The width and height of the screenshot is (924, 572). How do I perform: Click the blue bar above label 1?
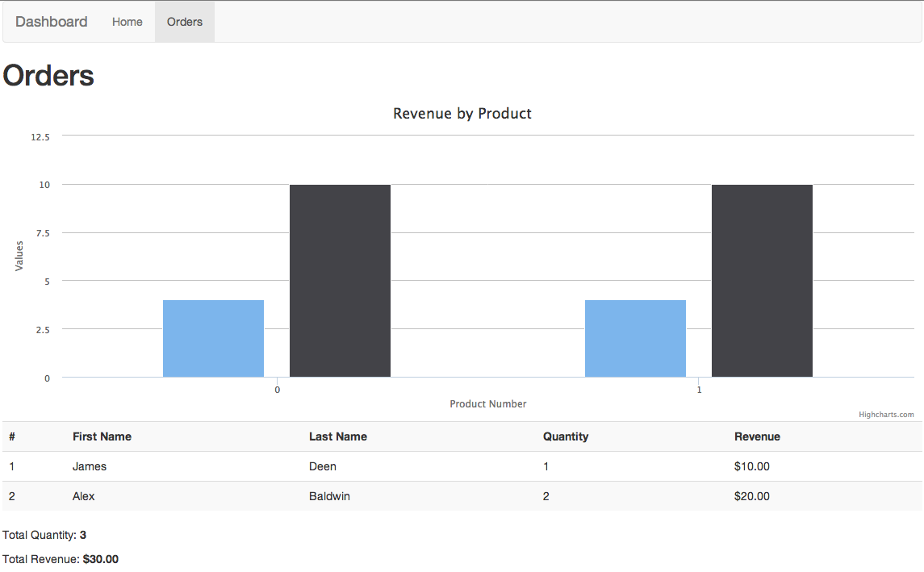point(635,339)
